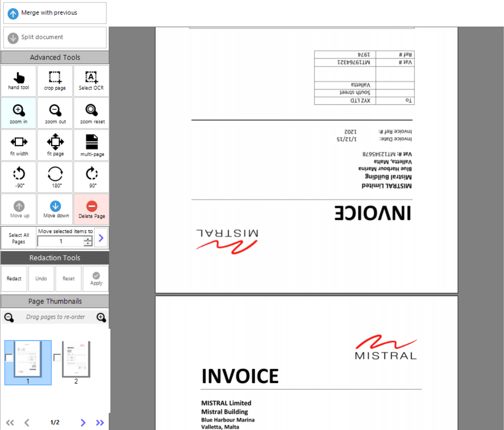Collapse the Advanced Tools section header

click(55, 57)
